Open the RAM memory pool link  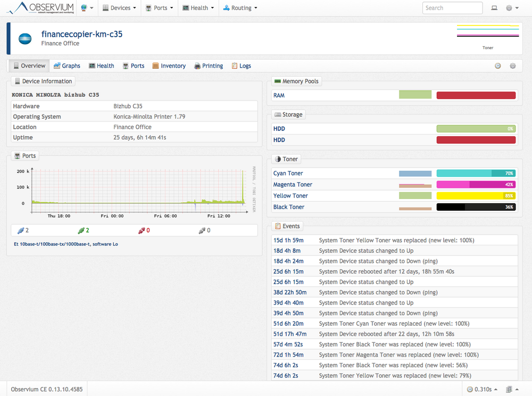279,95
